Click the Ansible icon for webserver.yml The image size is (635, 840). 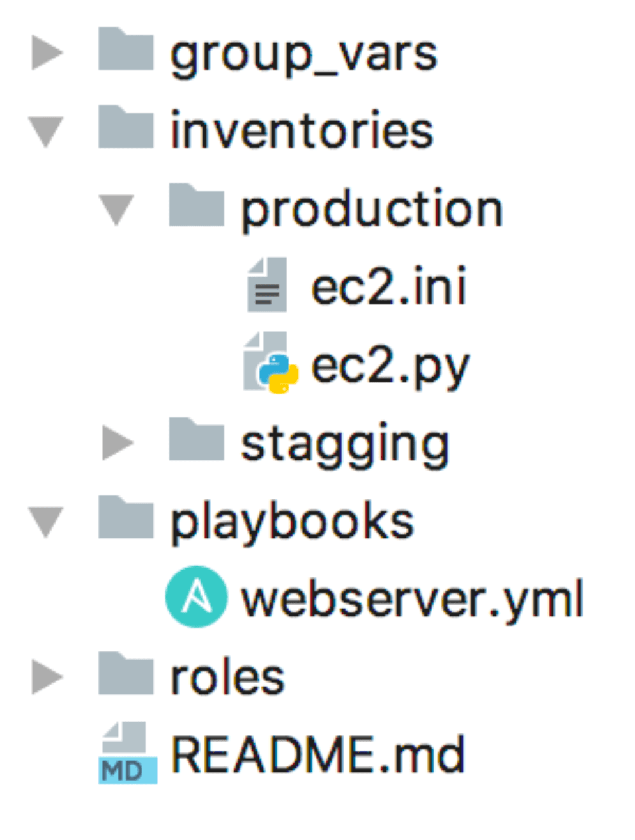pyautogui.click(x=196, y=597)
